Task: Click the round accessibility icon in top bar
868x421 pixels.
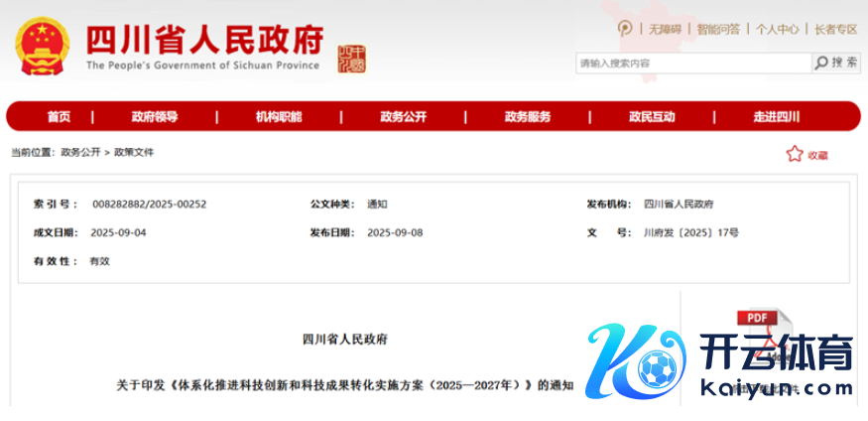Action: (624, 29)
